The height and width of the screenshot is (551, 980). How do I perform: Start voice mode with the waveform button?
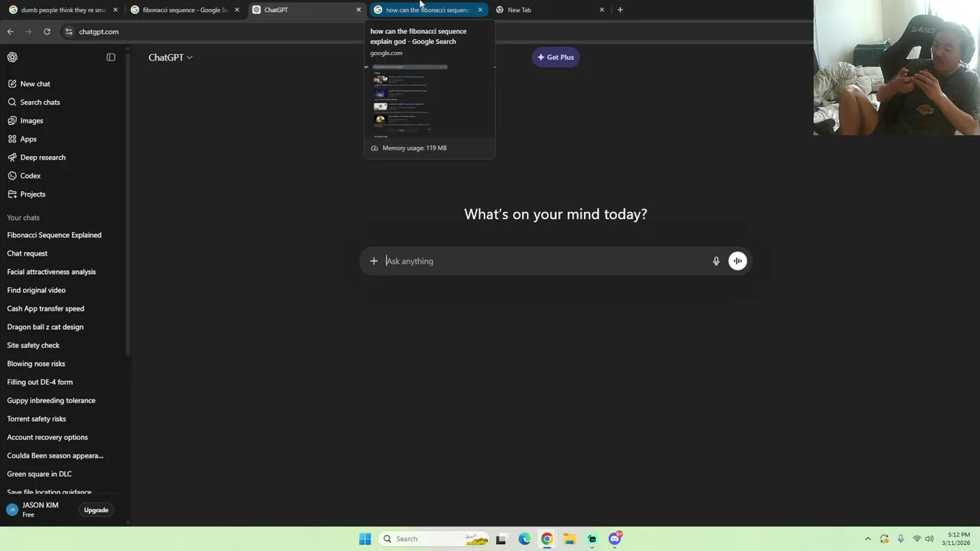pos(737,261)
